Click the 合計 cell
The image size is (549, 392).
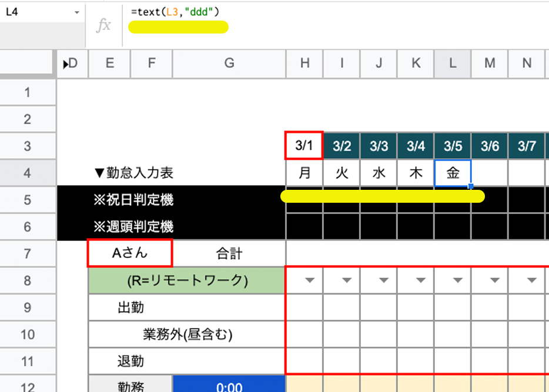229,254
